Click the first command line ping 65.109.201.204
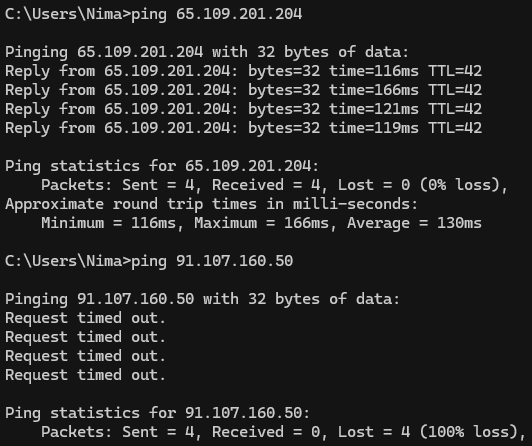The height and width of the screenshot is (446, 532). [x=153, y=15]
